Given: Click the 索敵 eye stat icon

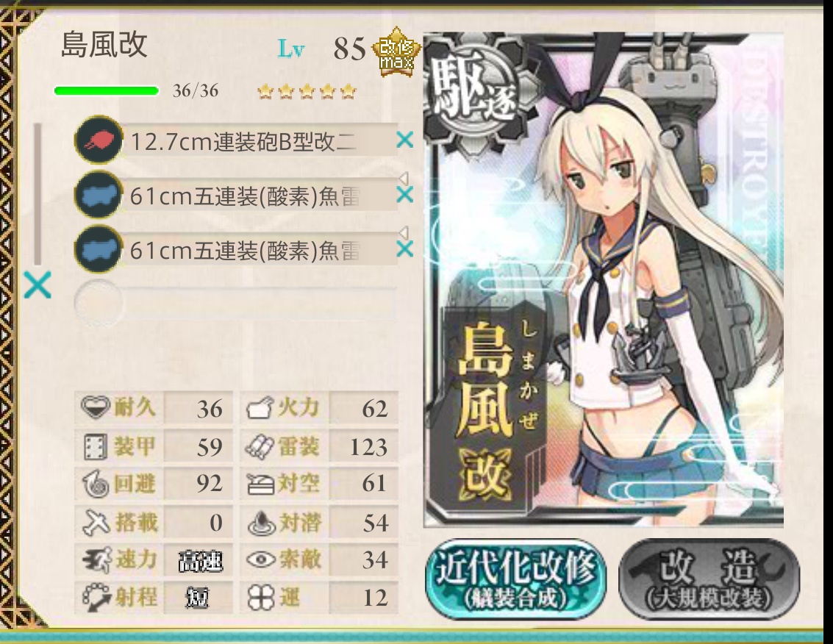Looking at the screenshot, I should [261, 559].
